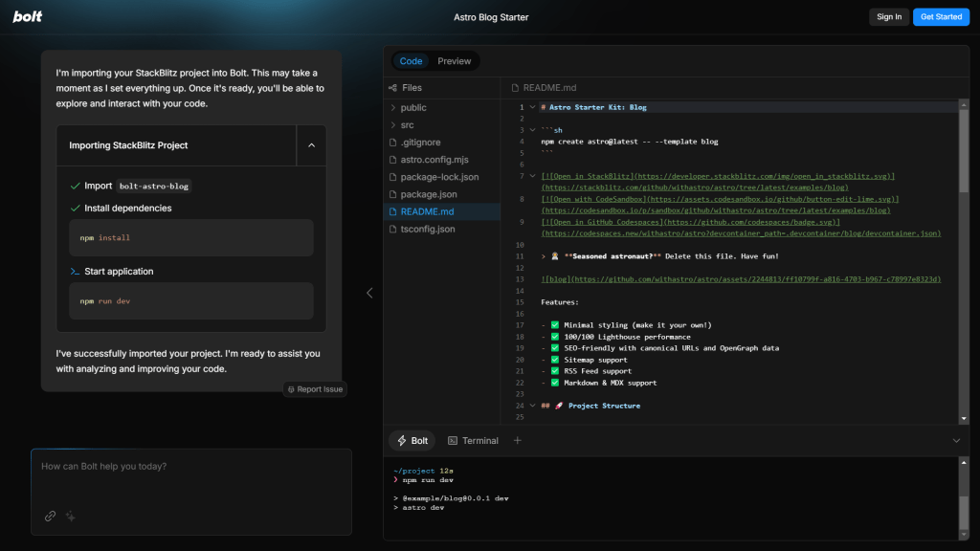This screenshot has height=551, width=980.
Task: Click the Sign In button
Action: pos(889,16)
